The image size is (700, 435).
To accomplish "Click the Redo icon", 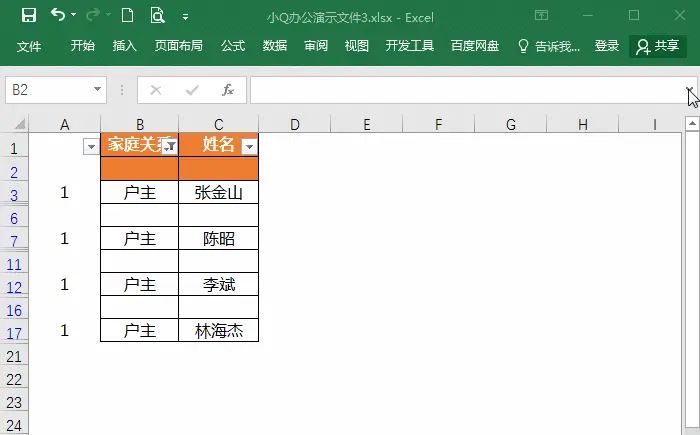I will point(93,15).
